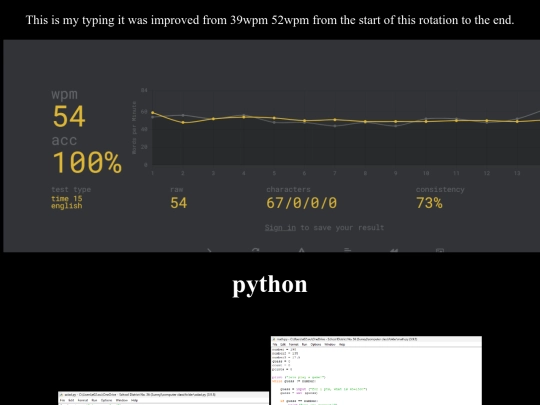
Task: Click inside the right IDLE code editor area
Action: click(376, 376)
